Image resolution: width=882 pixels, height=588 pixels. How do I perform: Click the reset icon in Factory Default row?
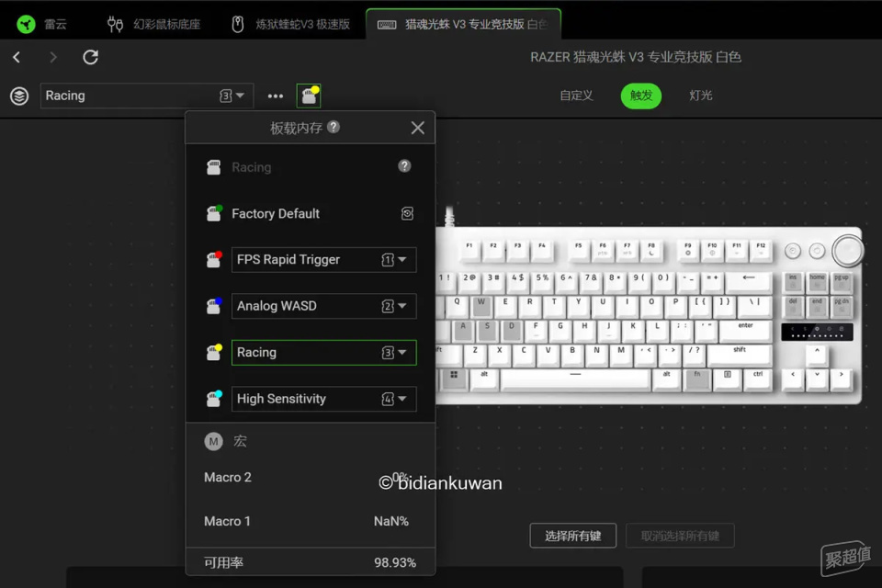407,213
